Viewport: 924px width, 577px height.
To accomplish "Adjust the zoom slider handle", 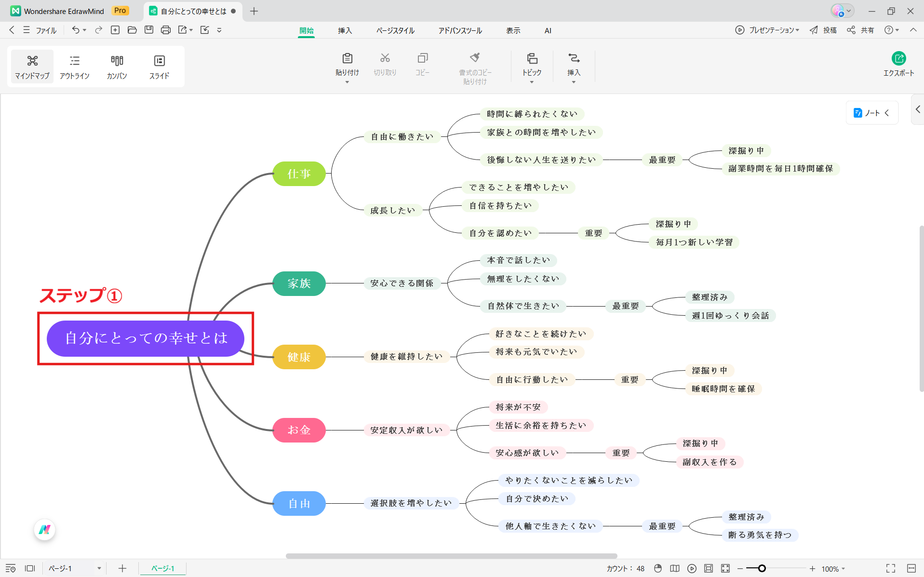I will [x=762, y=568].
